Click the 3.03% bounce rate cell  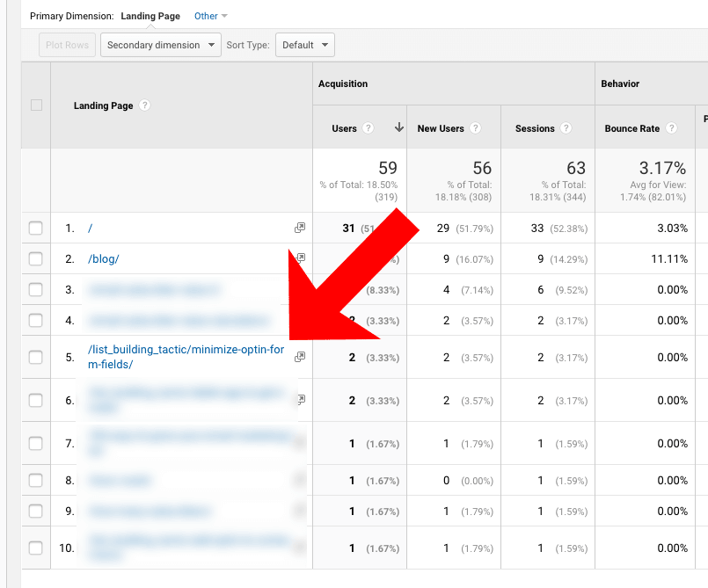[672, 228]
